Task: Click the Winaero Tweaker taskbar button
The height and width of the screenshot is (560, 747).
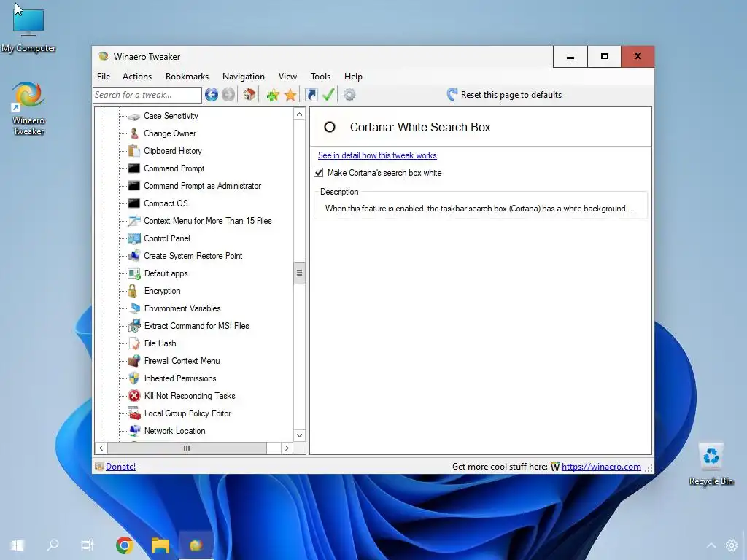Action: pos(196,545)
